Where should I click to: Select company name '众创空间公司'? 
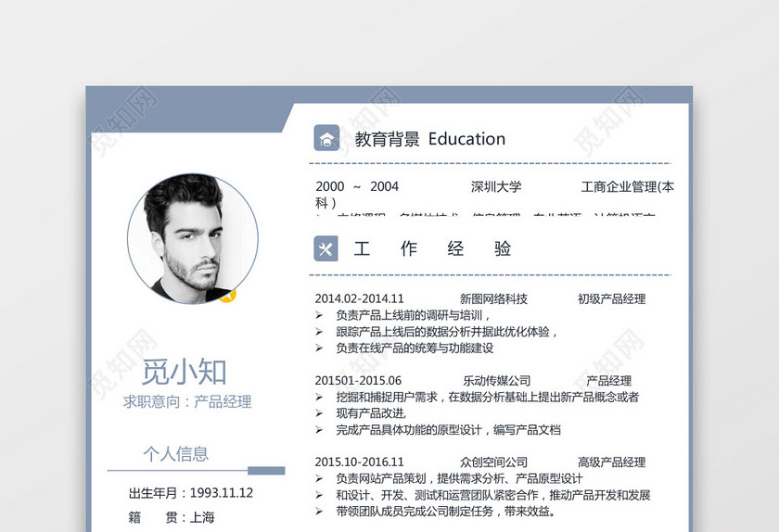pos(493,462)
